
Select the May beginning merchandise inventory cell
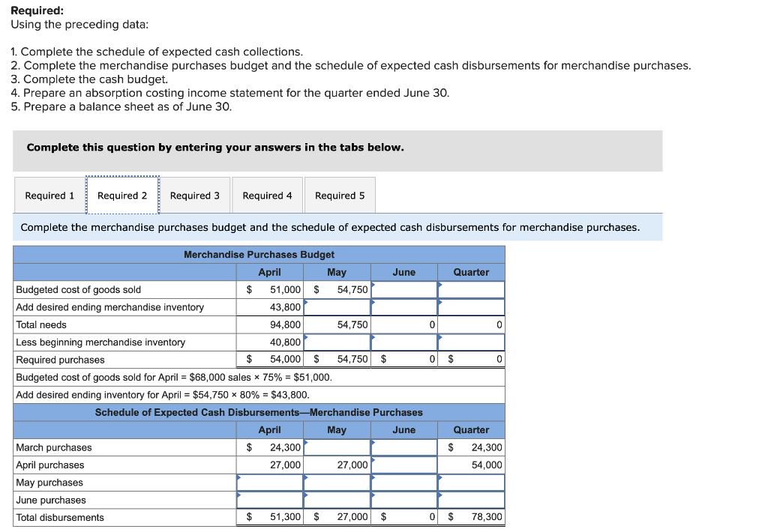(x=336, y=342)
